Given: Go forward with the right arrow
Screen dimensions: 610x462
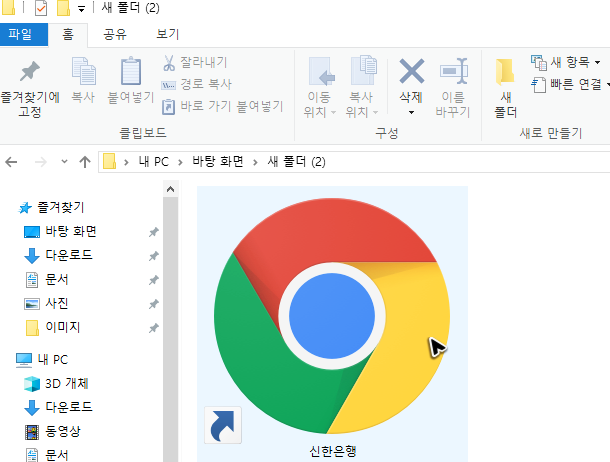Looking at the screenshot, I should click(41, 162).
